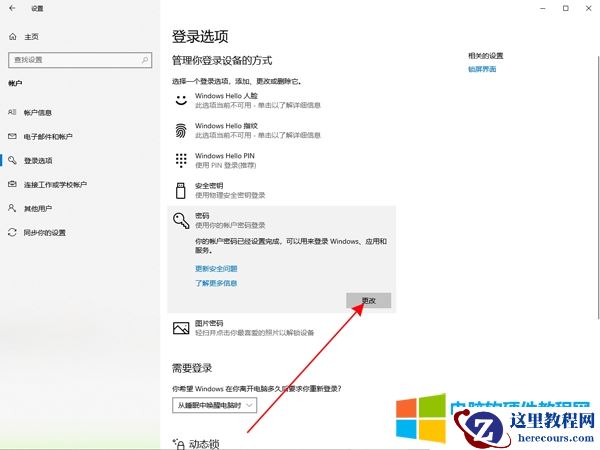
Task: Click the 管理你登录设备的方式 heading
Action: point(222,60)
